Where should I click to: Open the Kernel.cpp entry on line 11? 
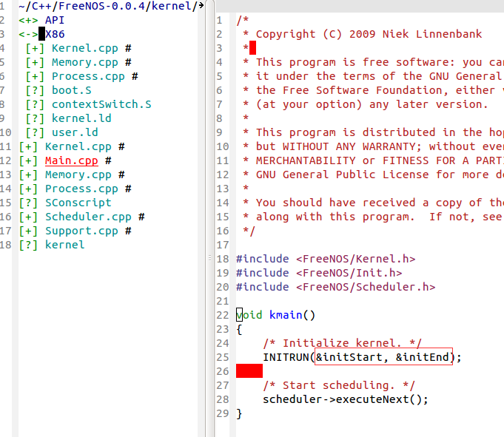[78, 146]
